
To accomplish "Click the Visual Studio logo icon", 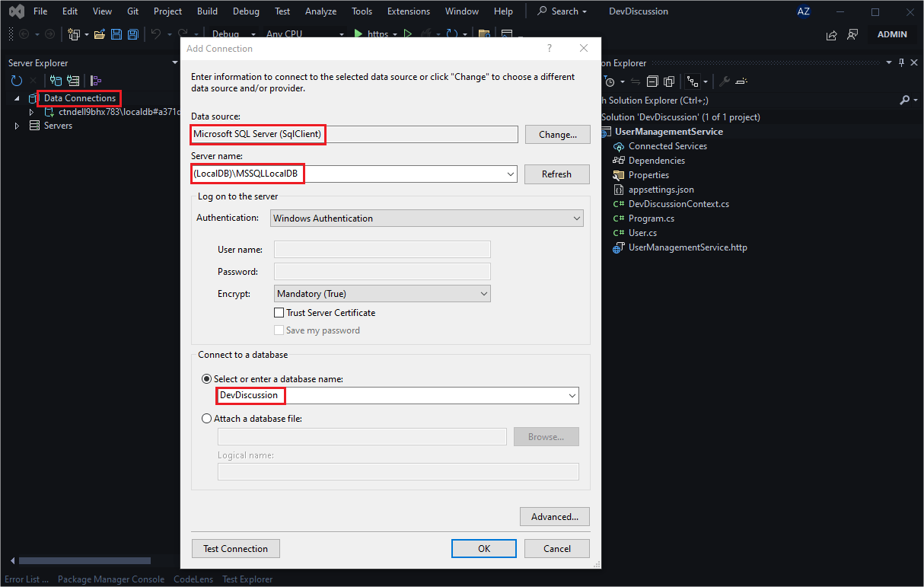I will pyautogui.click(x=15, y=11).
